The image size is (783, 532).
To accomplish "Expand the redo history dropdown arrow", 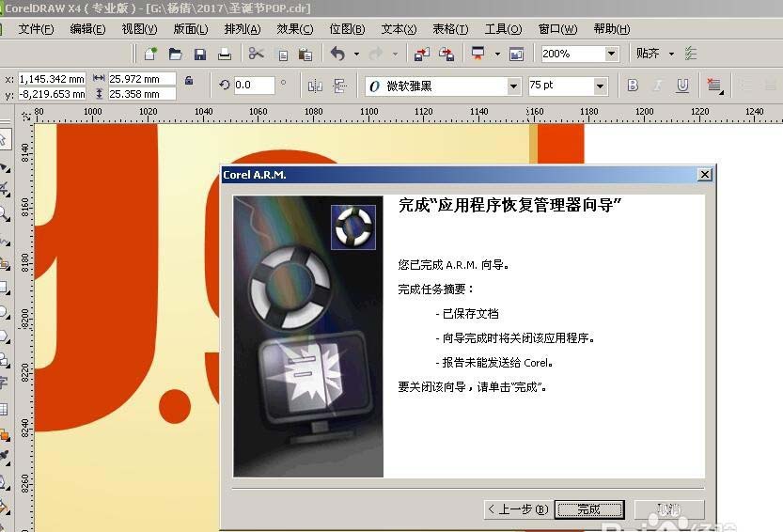I will 395,54.
